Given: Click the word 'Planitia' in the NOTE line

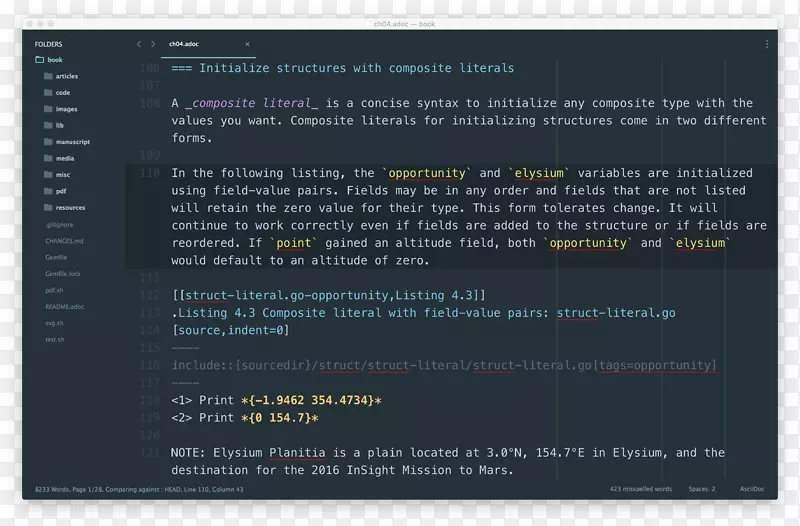Looking at the screenshot, I should 297,453.
